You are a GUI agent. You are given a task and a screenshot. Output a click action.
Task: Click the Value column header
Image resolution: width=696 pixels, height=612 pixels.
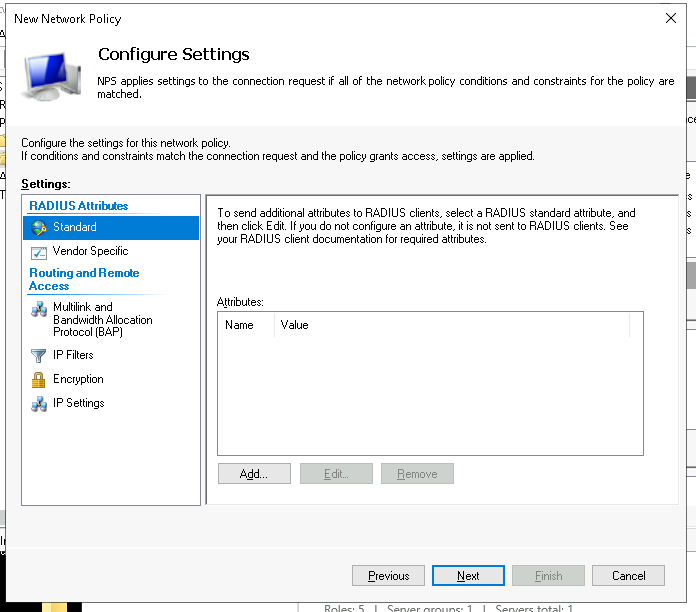295,325
